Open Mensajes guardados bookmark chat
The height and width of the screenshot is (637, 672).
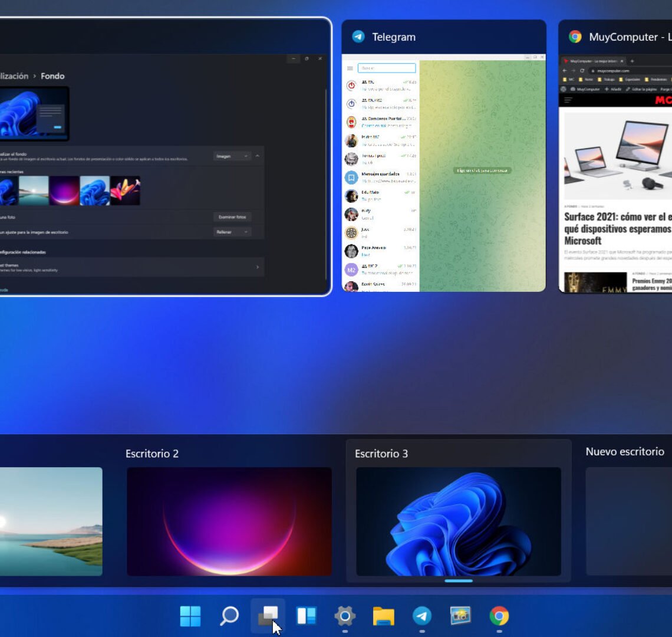click(x=351, y=177)
